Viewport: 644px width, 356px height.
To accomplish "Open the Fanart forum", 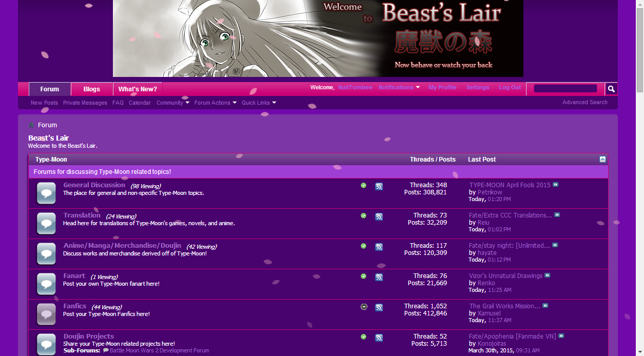I will pyautogui.click(x=74, y=275).
